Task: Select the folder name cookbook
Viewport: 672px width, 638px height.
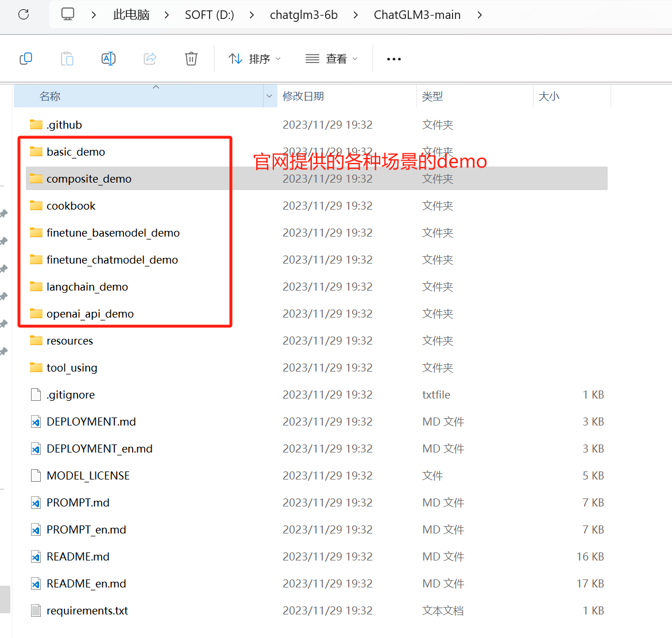Action: pos(71,206)
